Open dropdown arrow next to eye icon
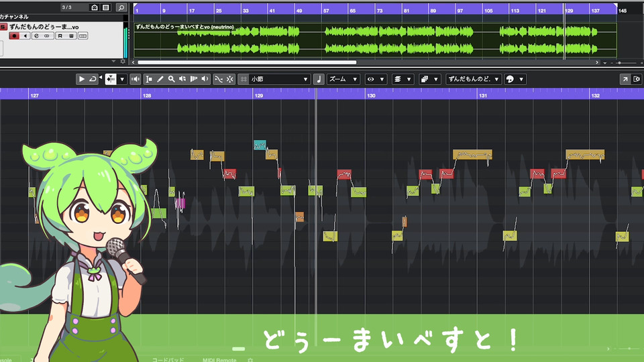Viewport: 644px width, 362px height. [382, 79]
